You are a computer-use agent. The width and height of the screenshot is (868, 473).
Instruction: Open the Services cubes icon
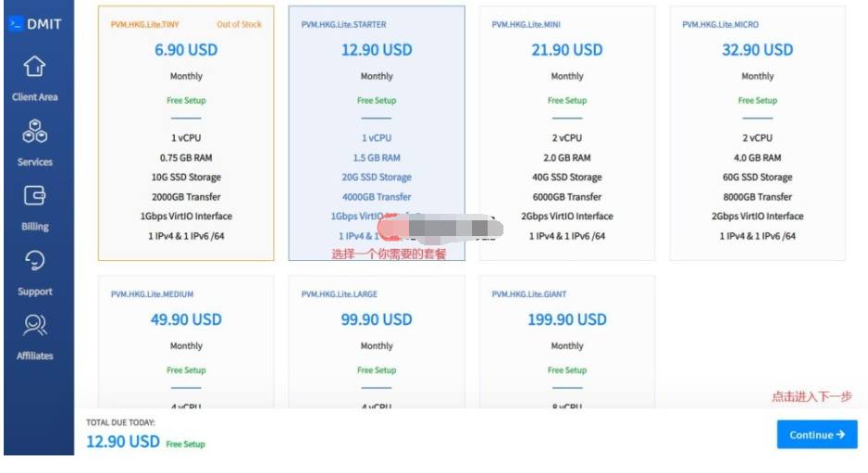[34, 131]
